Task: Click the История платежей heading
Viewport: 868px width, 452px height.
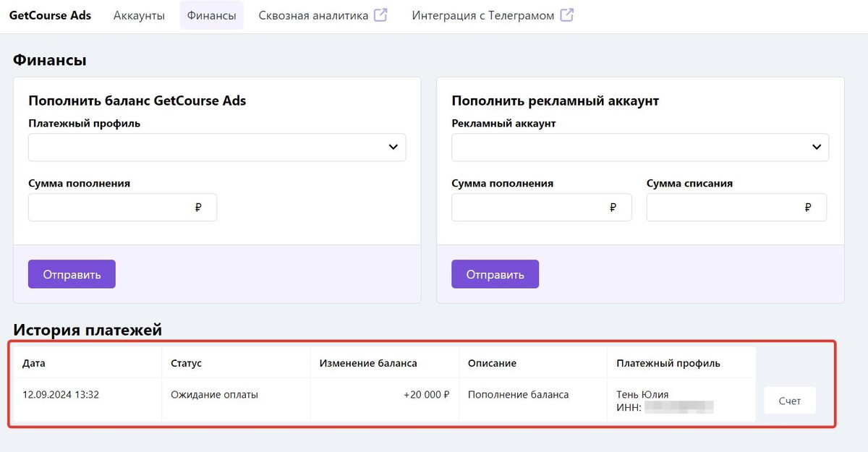Action: coord(88,330)
